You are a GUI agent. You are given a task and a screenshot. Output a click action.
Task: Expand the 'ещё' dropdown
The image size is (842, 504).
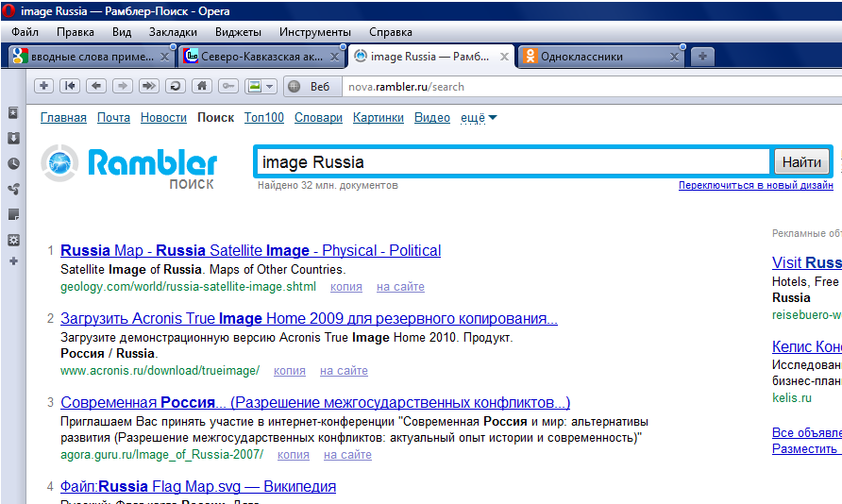point(479,118)
